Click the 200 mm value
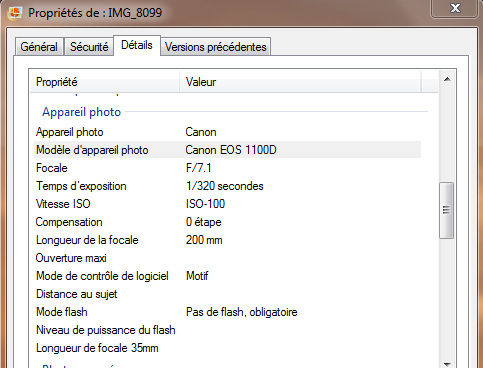This screenshot has height=368, width=483. click(x=204, y=240)
